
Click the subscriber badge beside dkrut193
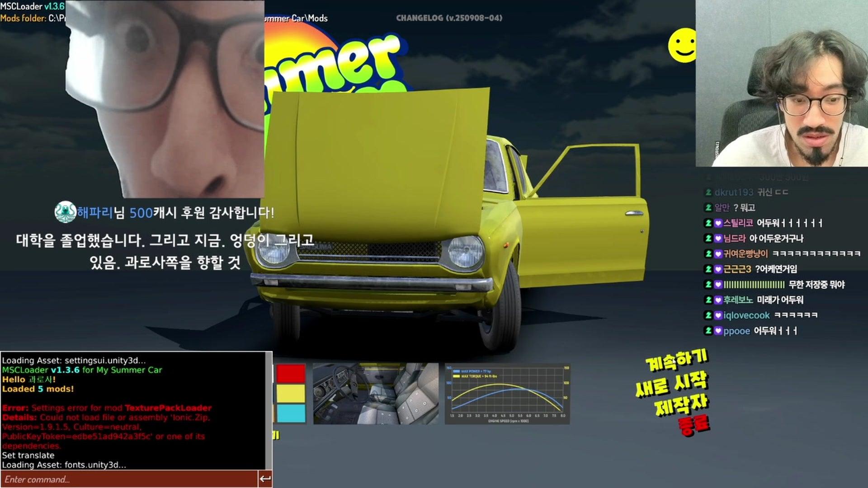point(708,192)
